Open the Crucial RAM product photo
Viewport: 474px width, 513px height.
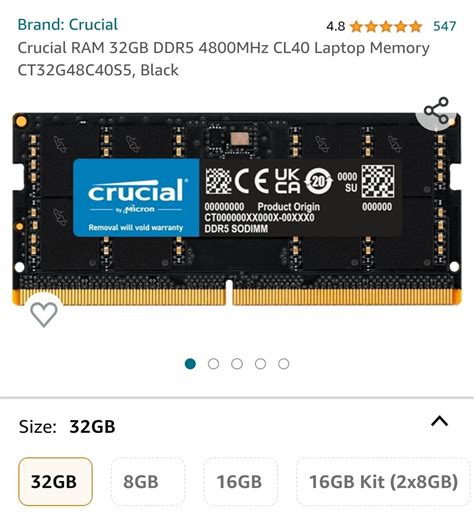coord(237,209)
